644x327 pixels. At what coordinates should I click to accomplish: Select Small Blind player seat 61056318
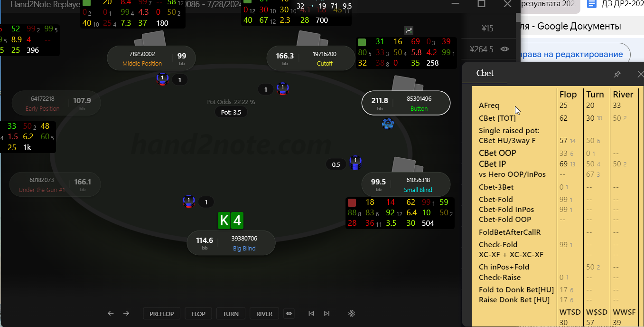[406, 184]
